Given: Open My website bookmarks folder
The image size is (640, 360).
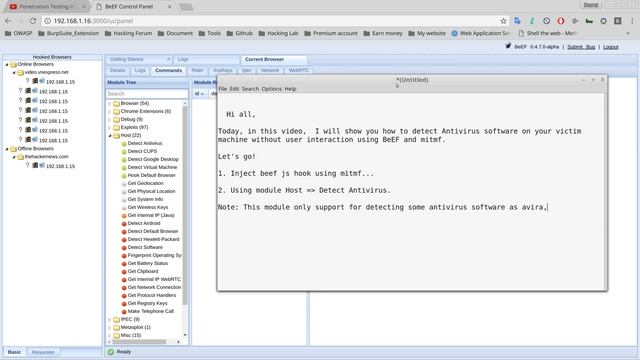Looking at the screenshot, I should [427, 33].
